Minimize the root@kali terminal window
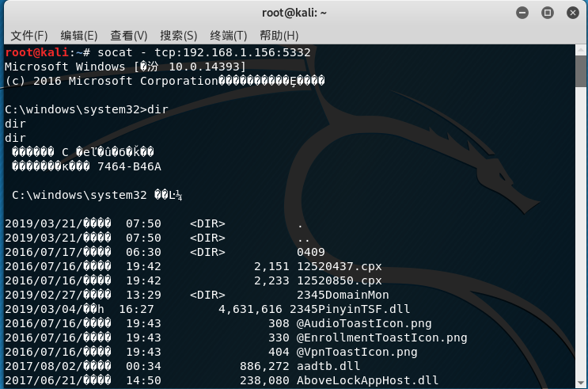The image size is (588, 389). click(x=522, y=13)
